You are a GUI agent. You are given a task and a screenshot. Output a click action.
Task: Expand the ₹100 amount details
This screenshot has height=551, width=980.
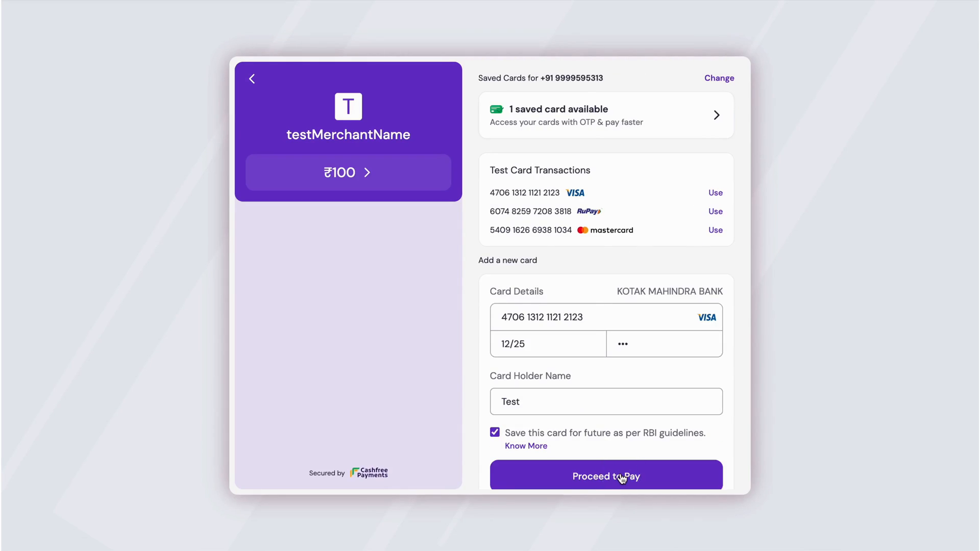pos(348,172)
